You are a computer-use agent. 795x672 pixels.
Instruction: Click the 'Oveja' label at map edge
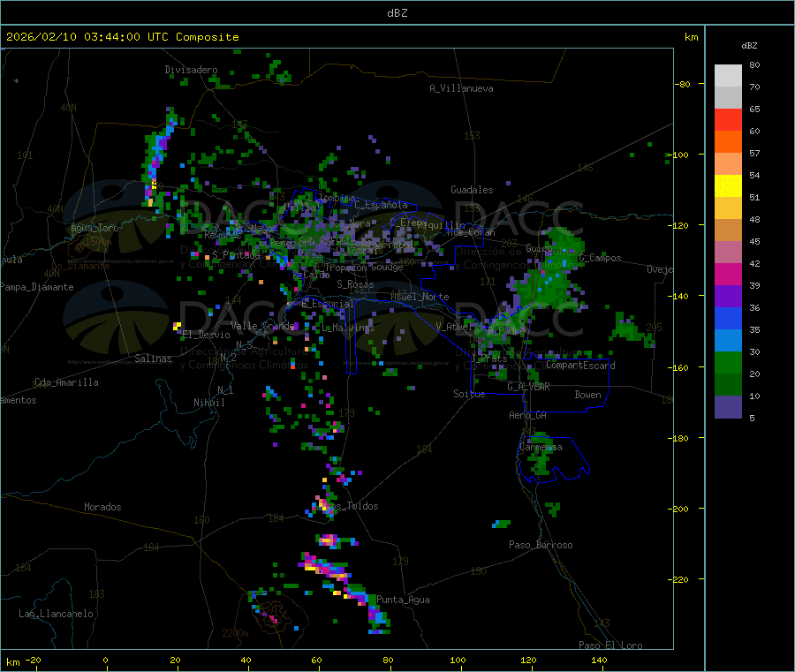pyautogui.click(x=660, y=269)
